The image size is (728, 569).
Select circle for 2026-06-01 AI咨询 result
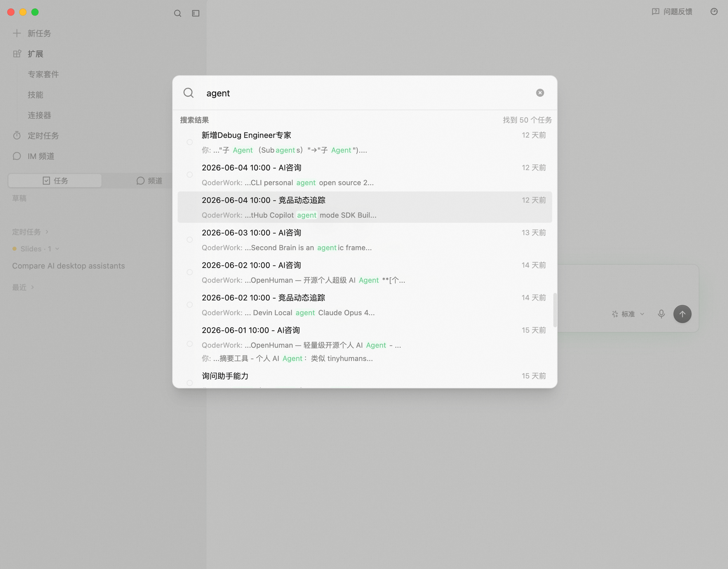click(x=190, y=344)
